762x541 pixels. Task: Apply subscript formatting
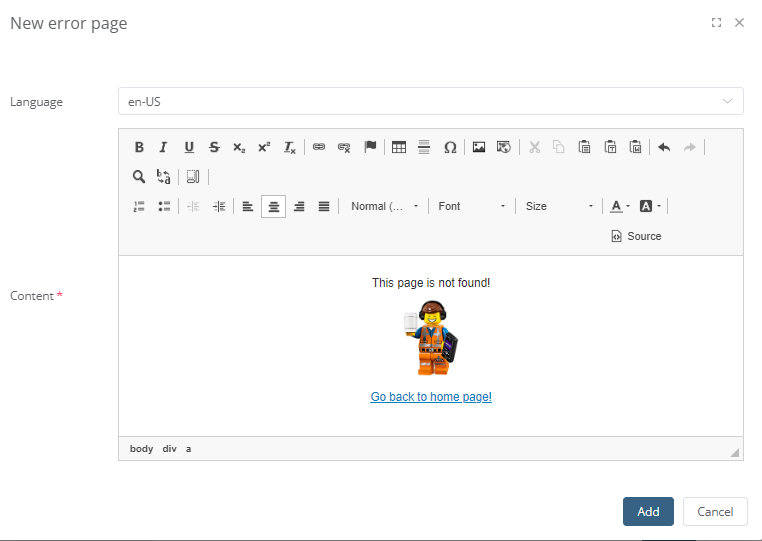point(239,147)
